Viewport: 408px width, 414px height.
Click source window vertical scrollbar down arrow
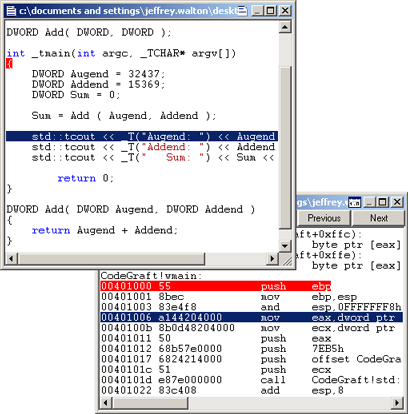click(x=285, y=246)
